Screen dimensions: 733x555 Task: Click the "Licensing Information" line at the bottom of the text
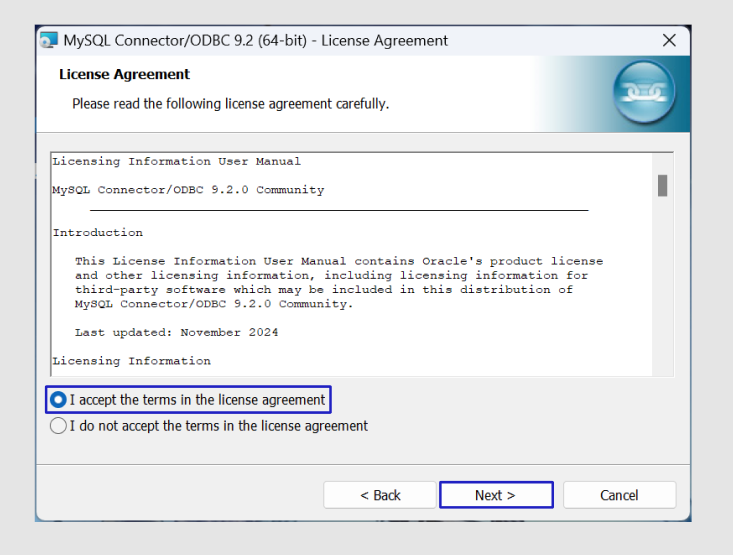tap(131, 361)
